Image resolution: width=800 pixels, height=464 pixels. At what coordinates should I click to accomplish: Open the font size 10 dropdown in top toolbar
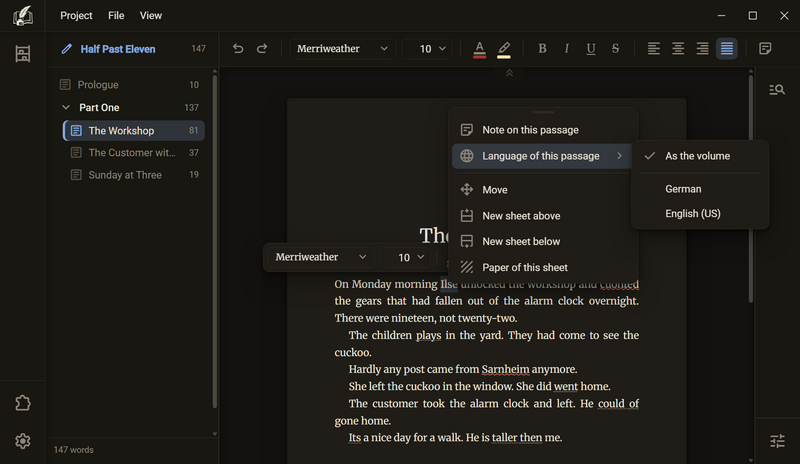(x=427, y=48)
